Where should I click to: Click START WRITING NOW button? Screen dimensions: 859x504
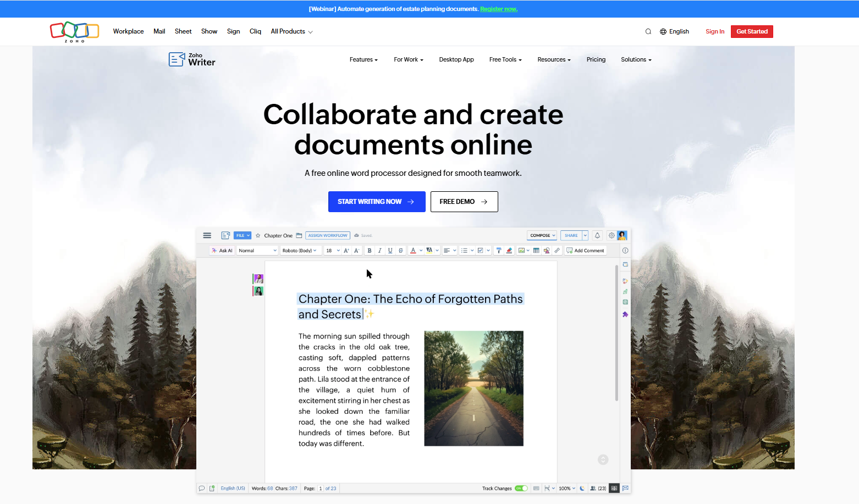376,201
